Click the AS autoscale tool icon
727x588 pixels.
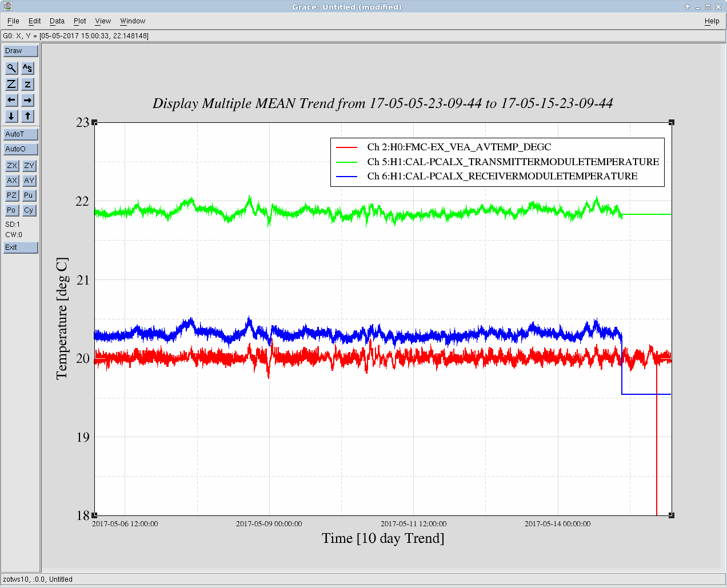pyautogui.click(x=27, y=68)
